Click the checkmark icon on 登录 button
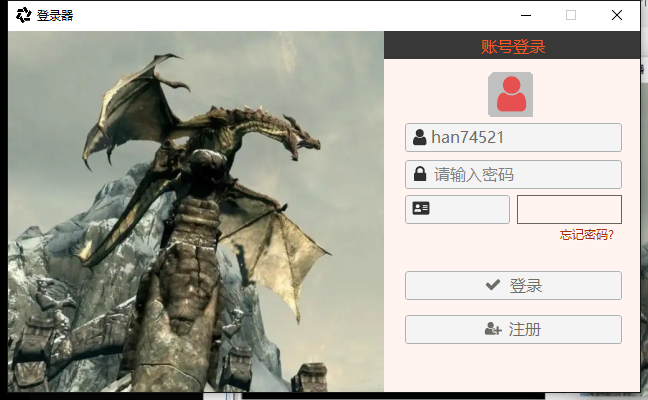Screen dimensions: 648x400 (x=493, y=285)
